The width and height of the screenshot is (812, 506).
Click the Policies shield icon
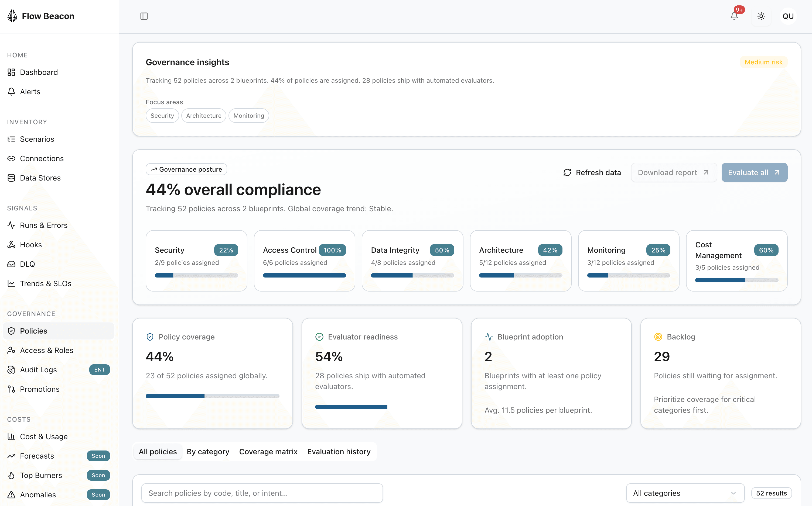(x=11, y=331)
